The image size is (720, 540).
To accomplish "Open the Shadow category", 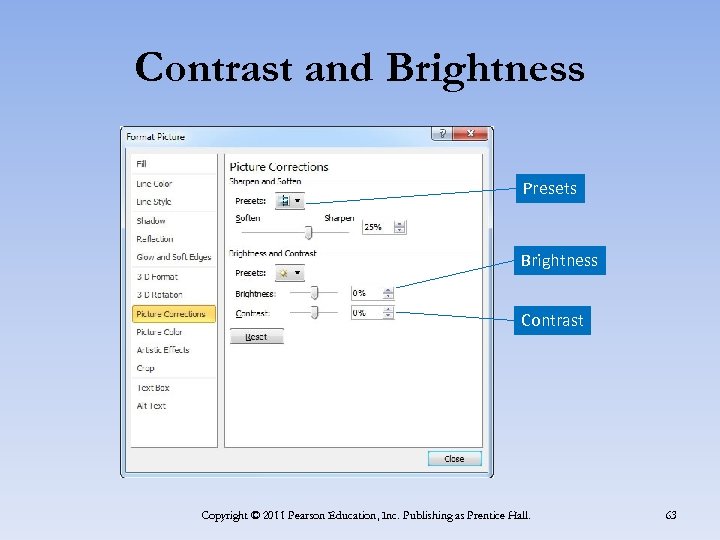I will (151, 221).
